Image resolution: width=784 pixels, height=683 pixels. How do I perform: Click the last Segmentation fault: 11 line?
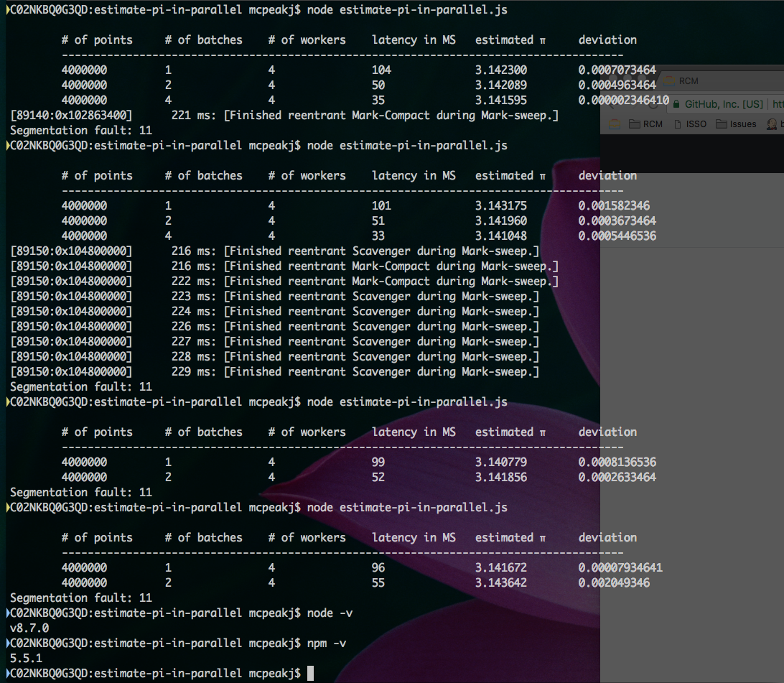click(81, 598)
